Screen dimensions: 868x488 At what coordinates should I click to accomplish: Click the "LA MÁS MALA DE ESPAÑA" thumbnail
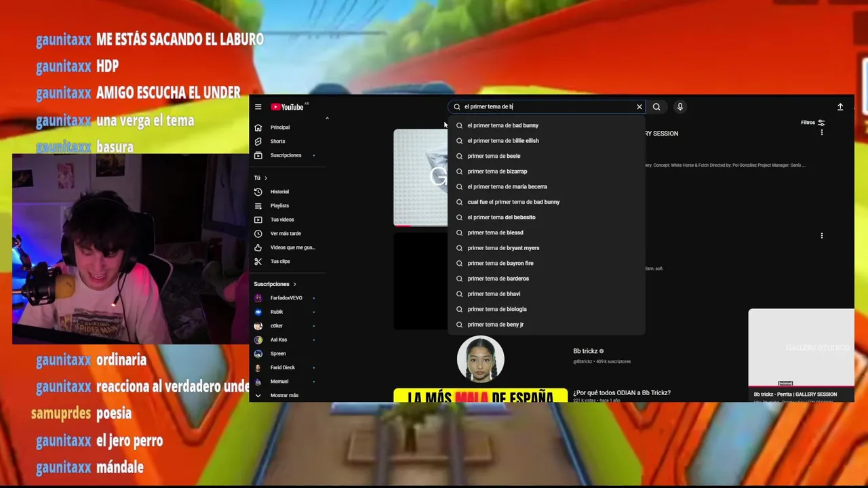click(x=480, y=395)
